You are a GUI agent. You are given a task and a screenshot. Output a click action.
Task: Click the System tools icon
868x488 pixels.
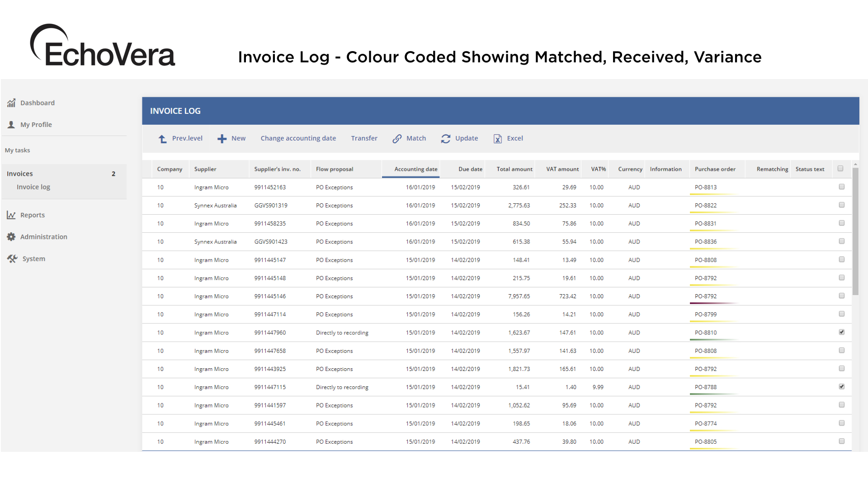coord(12,258)
